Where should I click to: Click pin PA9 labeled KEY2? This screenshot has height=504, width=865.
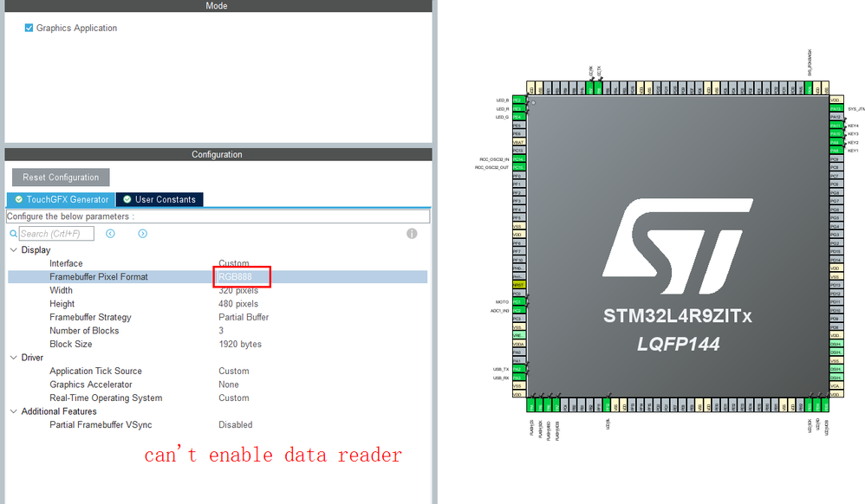coord(836,142)
